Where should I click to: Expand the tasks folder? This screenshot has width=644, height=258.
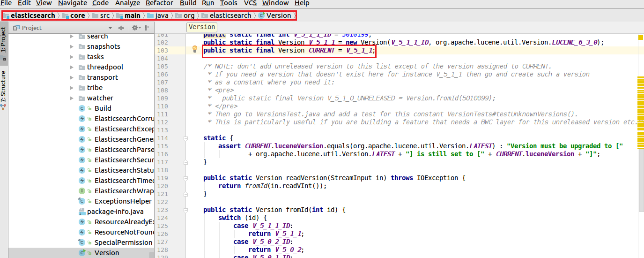click(72, 57)
